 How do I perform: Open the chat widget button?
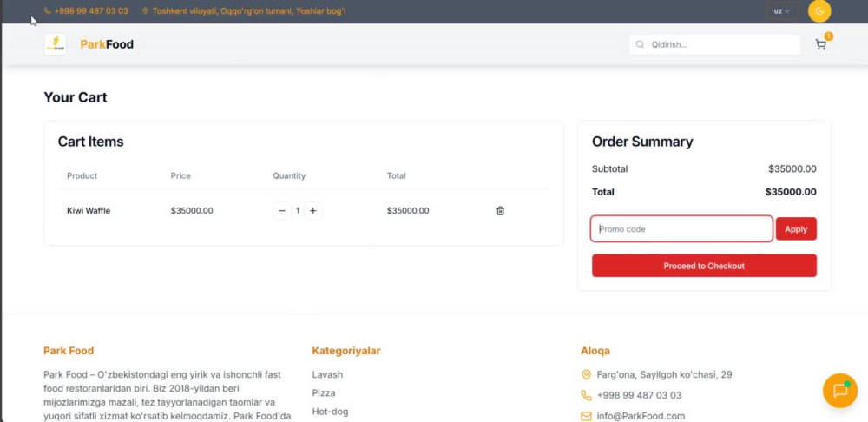[x=839, y=391]
